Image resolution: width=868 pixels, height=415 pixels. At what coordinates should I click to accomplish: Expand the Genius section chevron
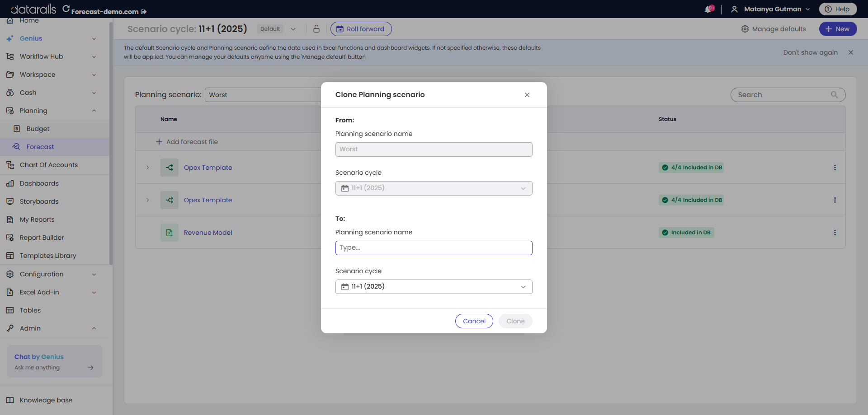(x=94, y=38)
